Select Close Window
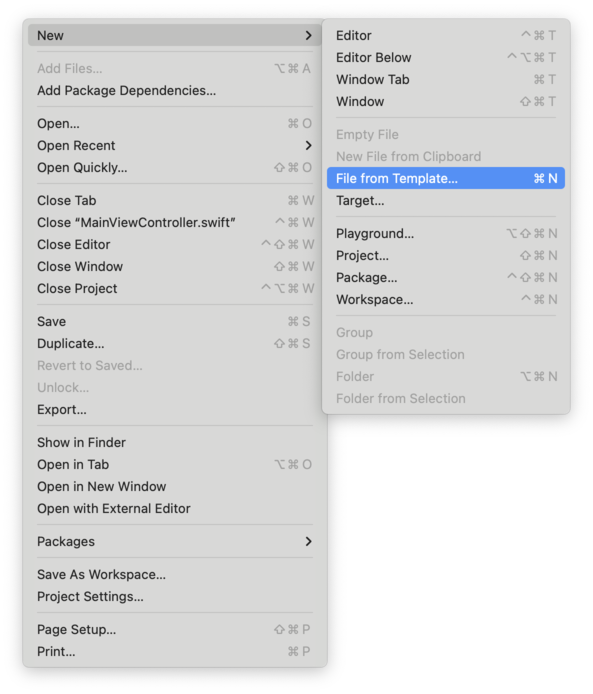Image resolution: width=593 pixels, height=694 pixels. 175,266
